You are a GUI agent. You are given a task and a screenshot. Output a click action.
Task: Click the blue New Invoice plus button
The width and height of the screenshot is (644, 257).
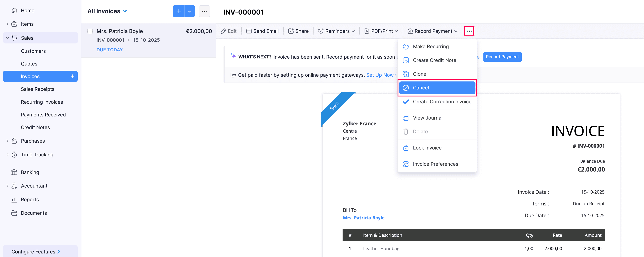178,11
